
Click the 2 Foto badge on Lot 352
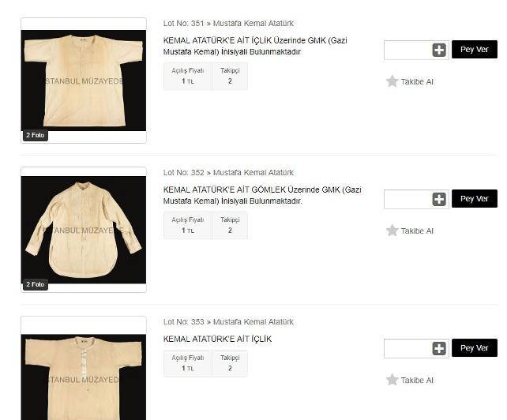36,284
